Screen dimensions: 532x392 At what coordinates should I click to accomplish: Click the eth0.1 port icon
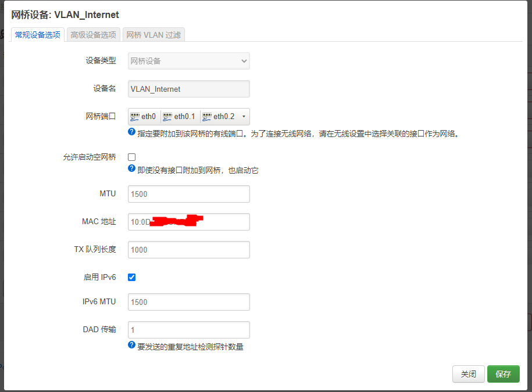167,117
